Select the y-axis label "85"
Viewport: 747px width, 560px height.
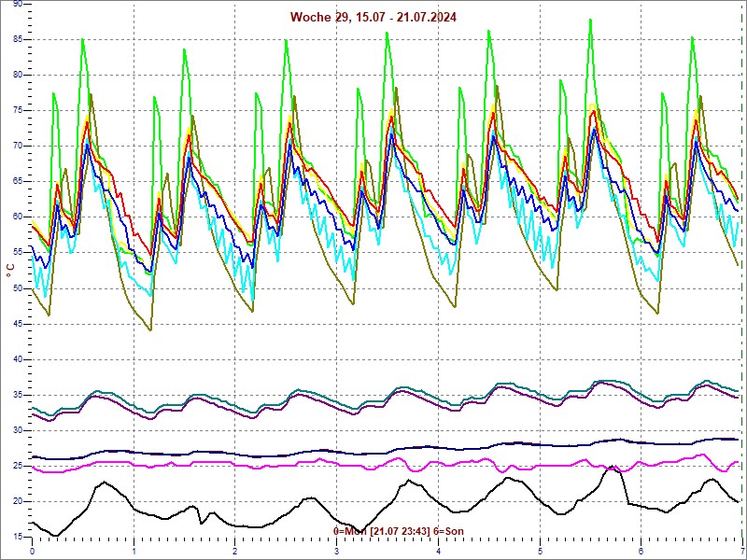pos(17,39)
